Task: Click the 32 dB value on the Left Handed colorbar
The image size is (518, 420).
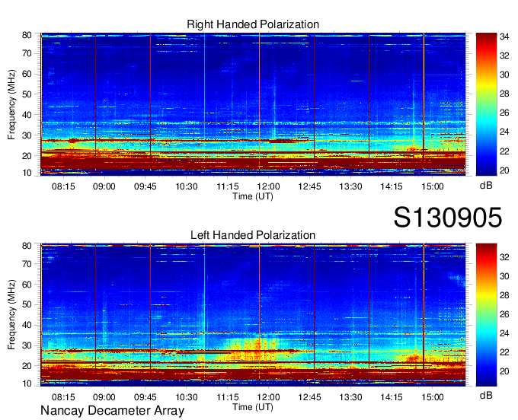Action: point(504,257)
